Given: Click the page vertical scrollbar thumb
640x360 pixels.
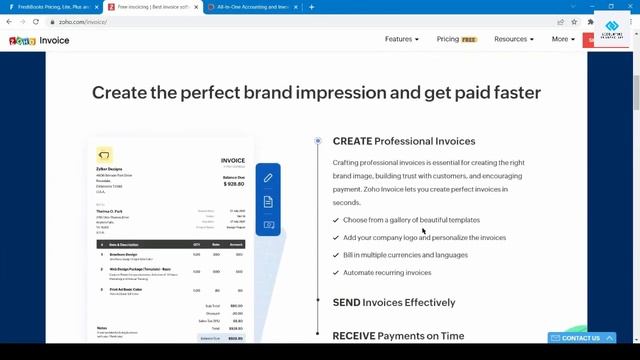Looking at the screenshot, I should coord(636,93).
